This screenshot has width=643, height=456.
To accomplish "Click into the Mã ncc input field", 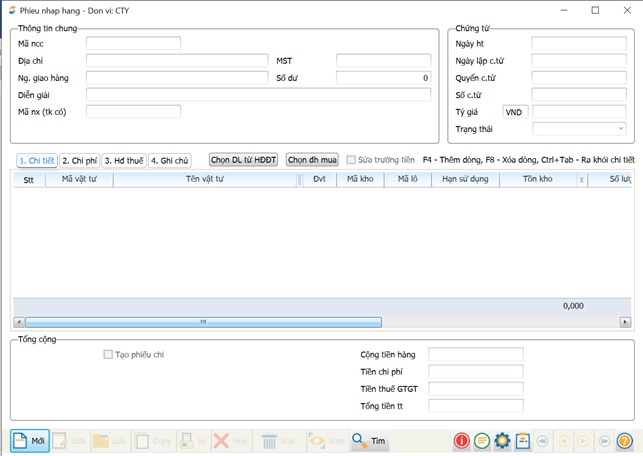I will tap(133, 44).
